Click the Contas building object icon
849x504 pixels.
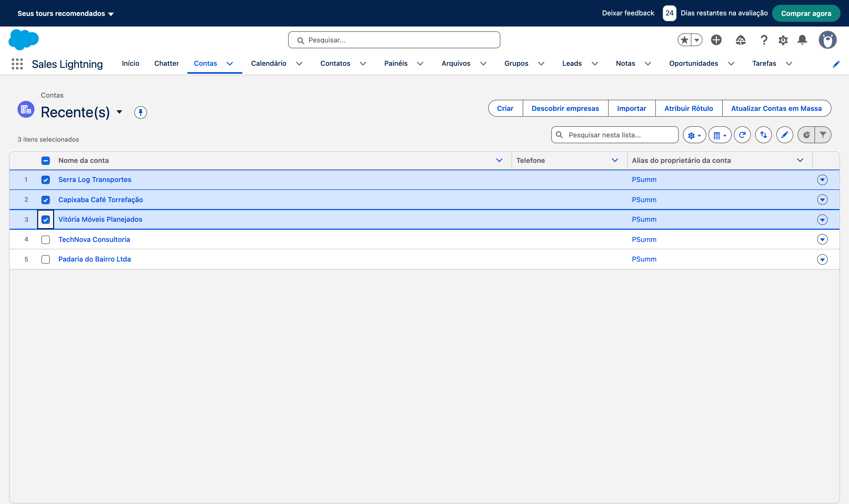click(26, 109)
